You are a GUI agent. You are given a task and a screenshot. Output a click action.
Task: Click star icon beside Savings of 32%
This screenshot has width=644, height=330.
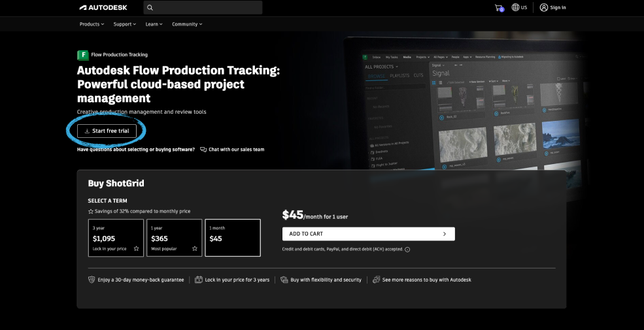coord(91,211)
